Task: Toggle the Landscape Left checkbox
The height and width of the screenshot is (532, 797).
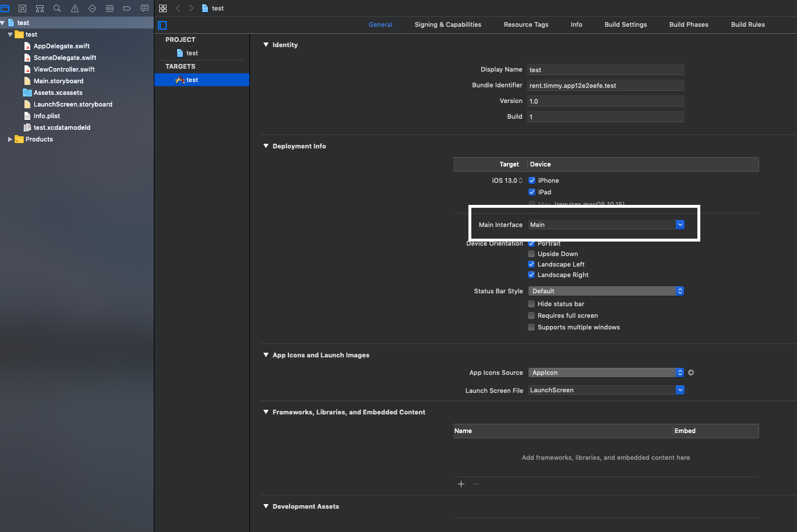Action: tap(531, 264)
